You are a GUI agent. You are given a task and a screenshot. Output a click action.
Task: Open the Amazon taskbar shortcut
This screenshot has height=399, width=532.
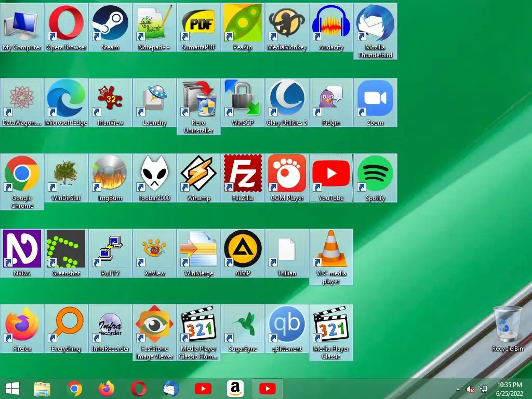(235, 389)
